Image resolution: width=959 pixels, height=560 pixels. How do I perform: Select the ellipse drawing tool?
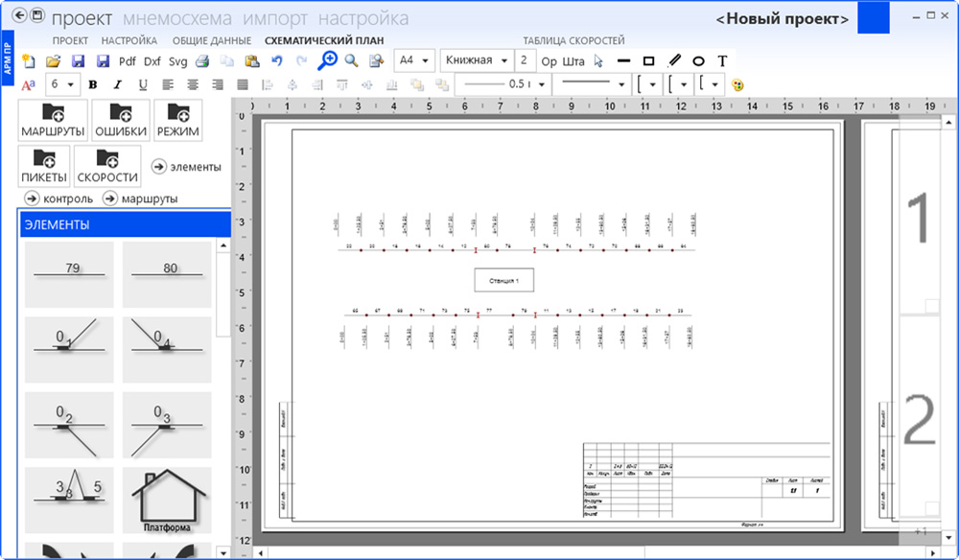[698, 61]
